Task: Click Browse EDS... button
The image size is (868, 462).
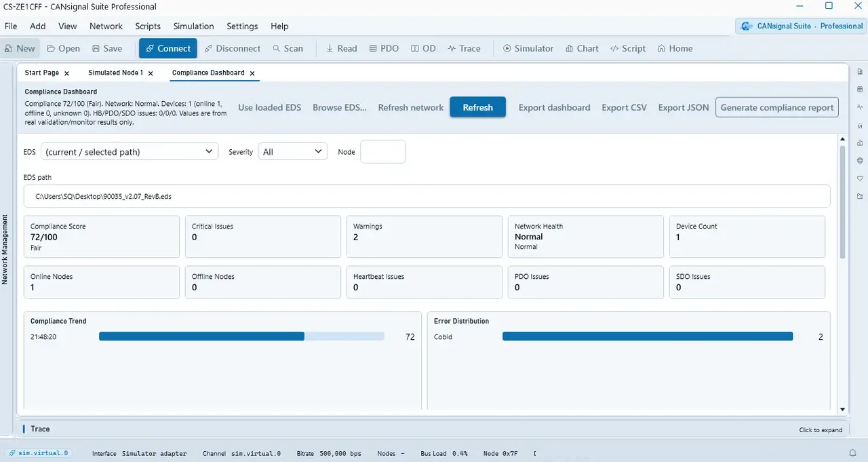Action: pyautogui.click(x=340, y=107)
